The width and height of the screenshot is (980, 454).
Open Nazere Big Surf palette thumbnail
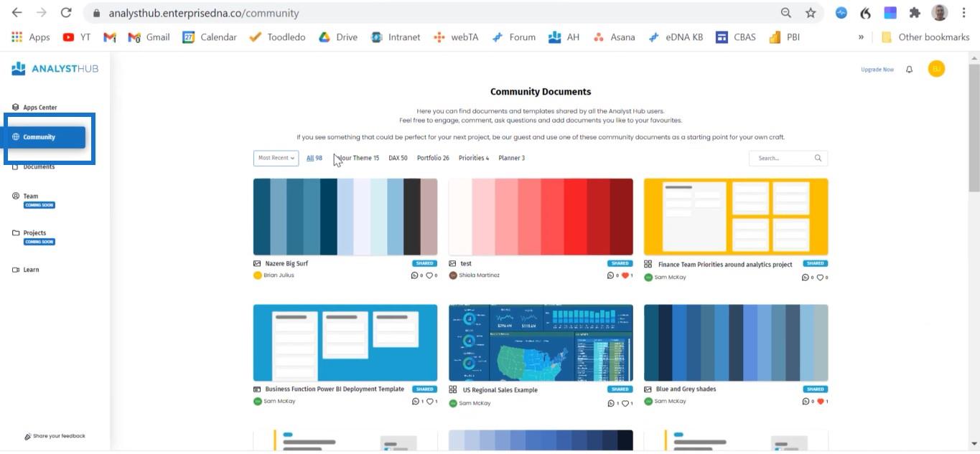(x=345, y=217)
